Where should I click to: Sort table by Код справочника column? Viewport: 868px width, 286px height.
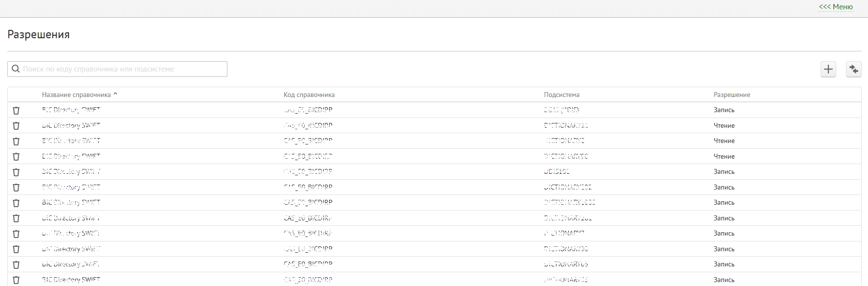(x=309, y=95)
